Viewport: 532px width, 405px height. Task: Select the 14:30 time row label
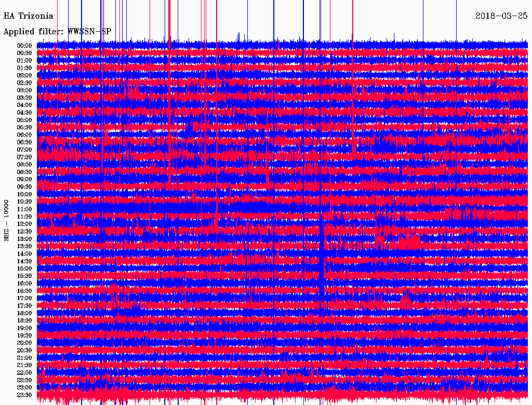[x=24, y=261]
